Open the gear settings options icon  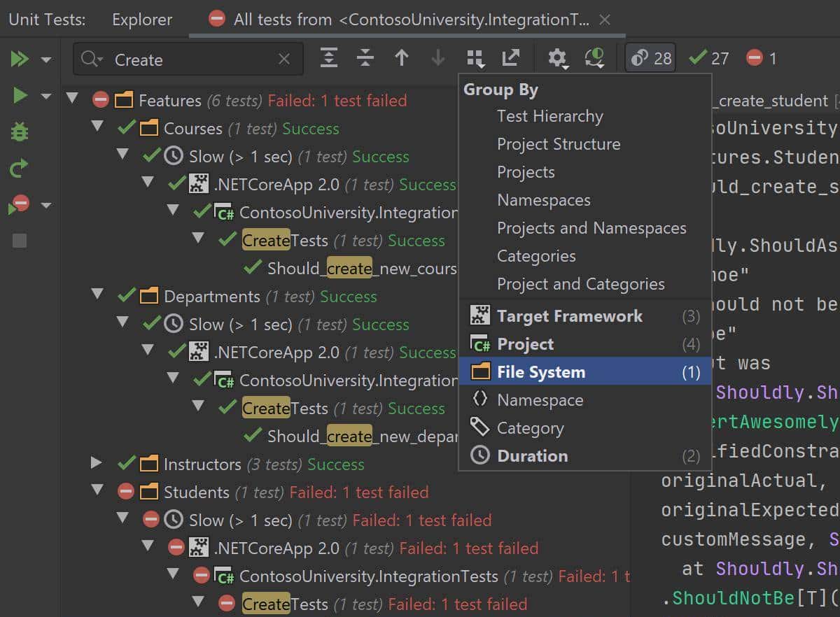[x=557, y=59]
